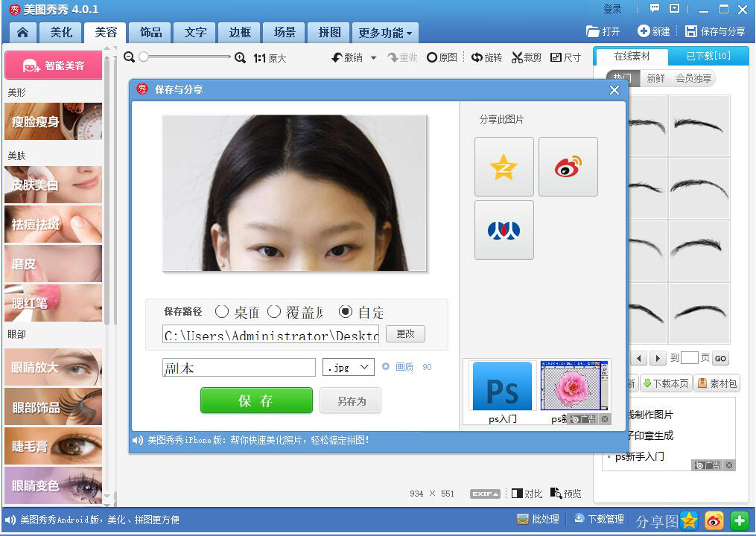
Task: Click the zoom slider handle
Action: 144,57
